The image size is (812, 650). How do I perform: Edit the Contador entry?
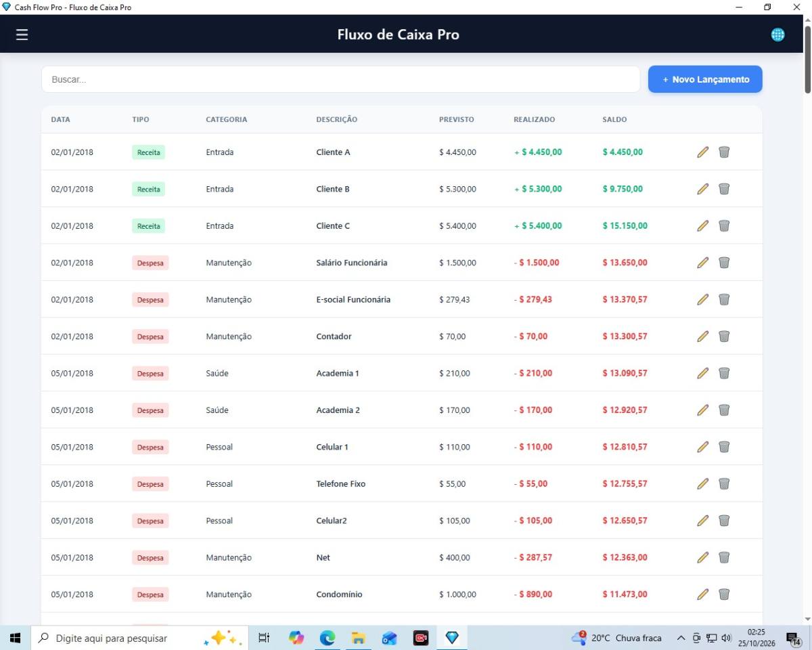pyautogui.click(x=703, y=337)
